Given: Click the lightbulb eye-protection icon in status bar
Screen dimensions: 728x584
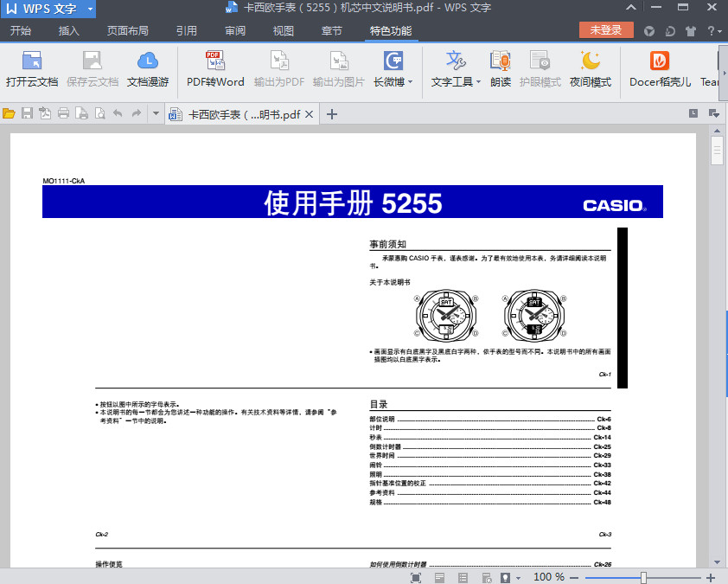Looking at the screenshot, I should [505, 577].
